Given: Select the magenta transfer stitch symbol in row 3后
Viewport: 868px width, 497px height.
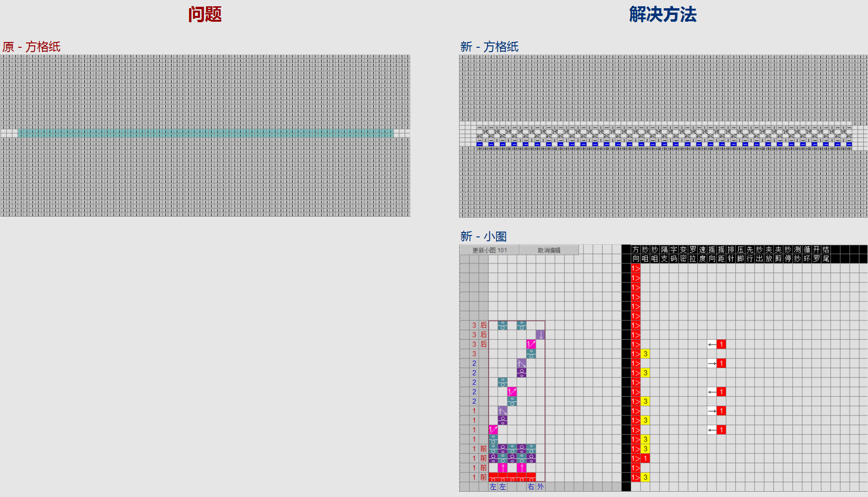Looking at the screenshot, I should click(x=530, y=344).
